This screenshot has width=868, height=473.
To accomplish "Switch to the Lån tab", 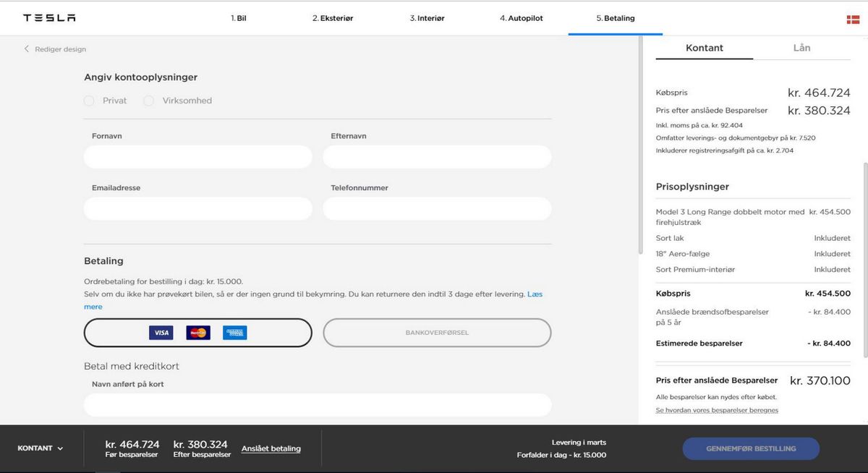I will tap(801, 48).
